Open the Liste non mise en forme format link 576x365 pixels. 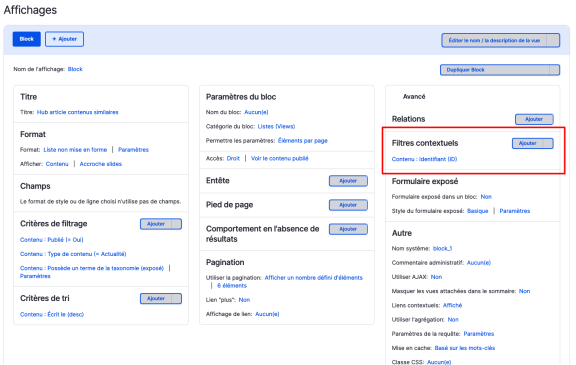coord(75,149)
